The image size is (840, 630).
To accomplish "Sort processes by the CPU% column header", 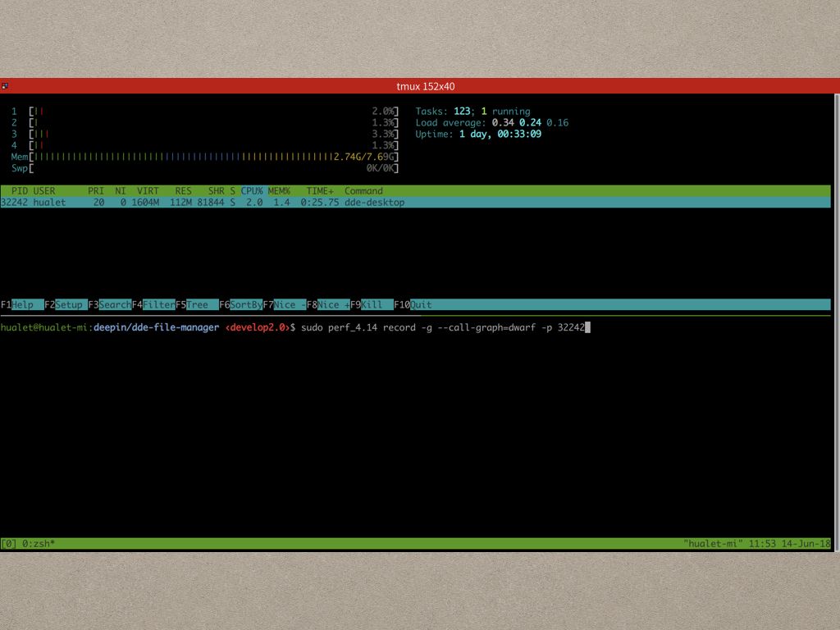I will tap(250, 190).
